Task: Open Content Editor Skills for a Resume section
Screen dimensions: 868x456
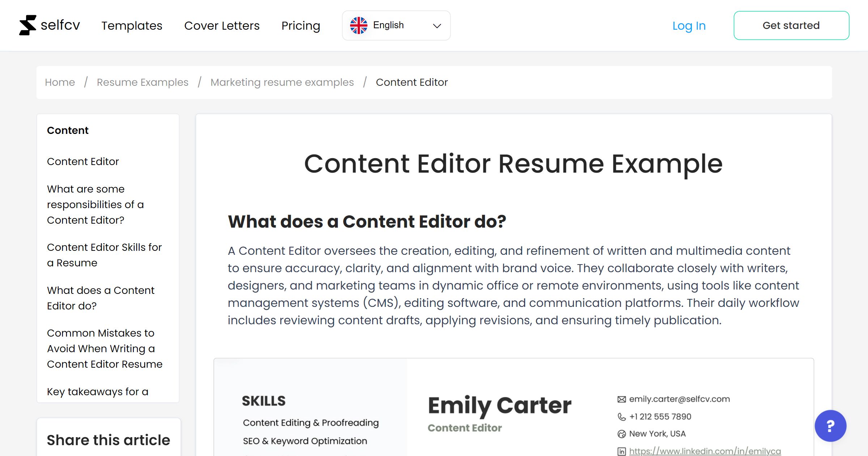Action: pyautogui.click(x=105, y=255)
